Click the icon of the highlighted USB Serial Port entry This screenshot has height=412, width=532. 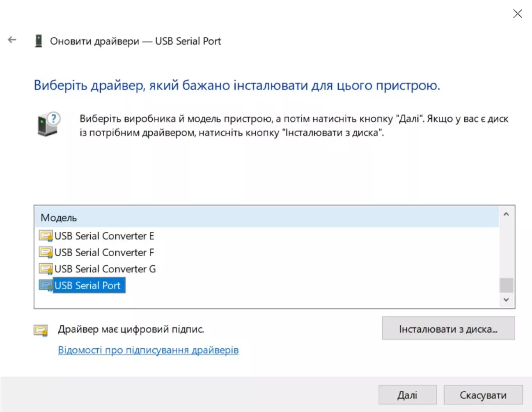click(46, 285)
